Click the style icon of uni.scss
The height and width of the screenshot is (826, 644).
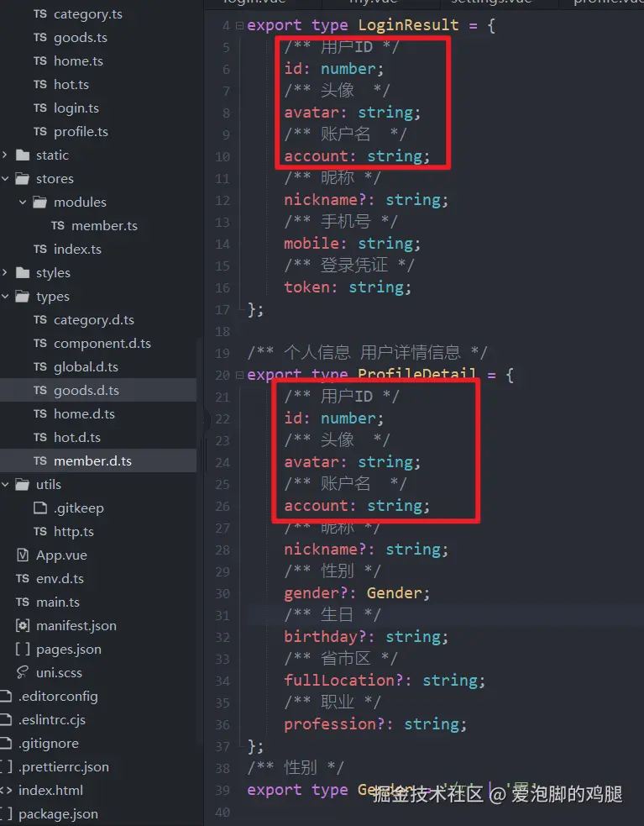(23, 673)
